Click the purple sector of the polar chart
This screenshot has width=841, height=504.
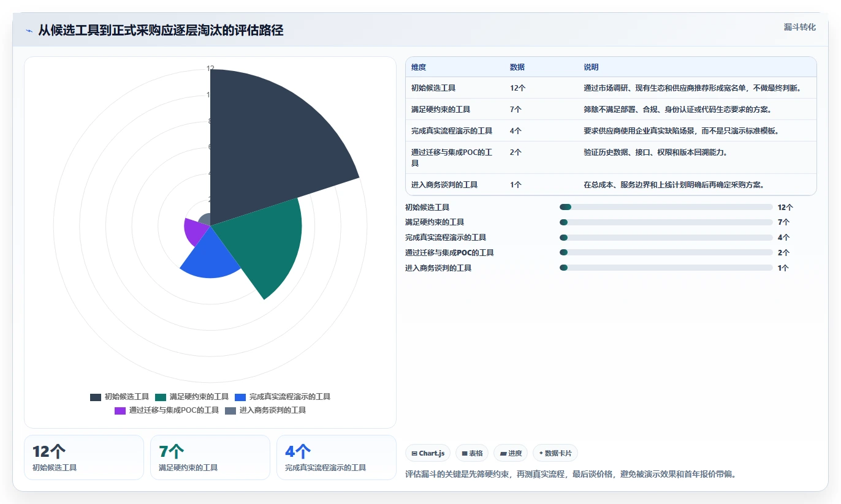tap(196, 230)
